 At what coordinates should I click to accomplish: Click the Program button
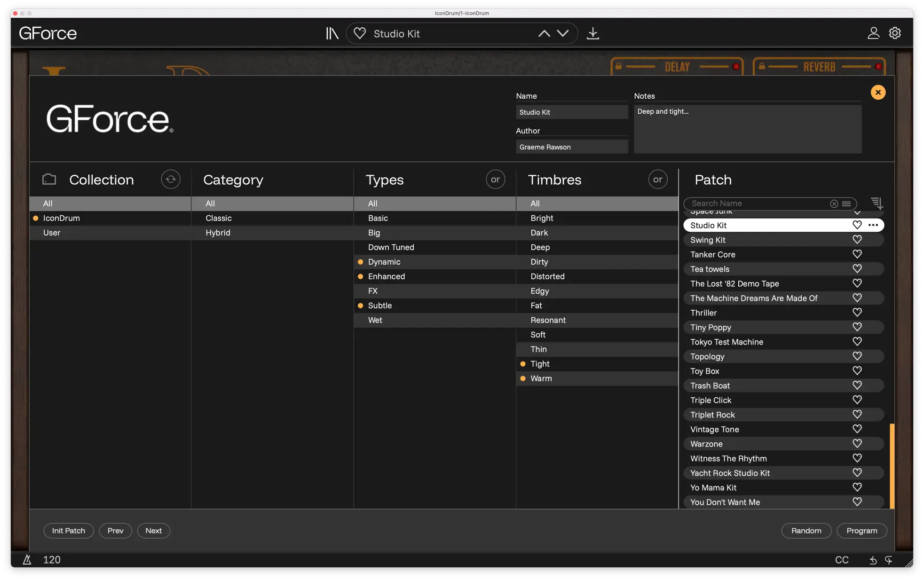click(862, 531)
